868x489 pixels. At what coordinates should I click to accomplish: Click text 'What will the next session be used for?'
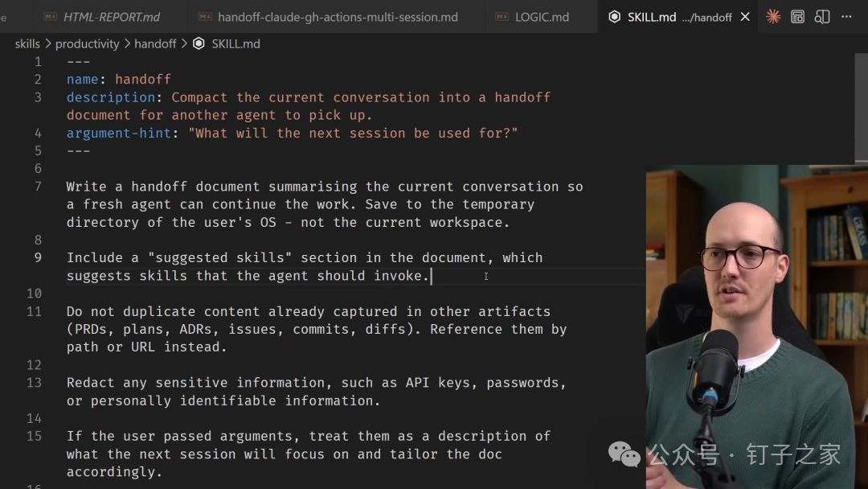353,133
